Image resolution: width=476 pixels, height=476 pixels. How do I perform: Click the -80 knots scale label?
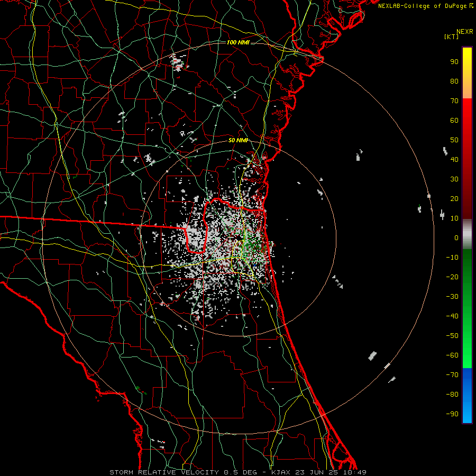click(x=452, y=395)
